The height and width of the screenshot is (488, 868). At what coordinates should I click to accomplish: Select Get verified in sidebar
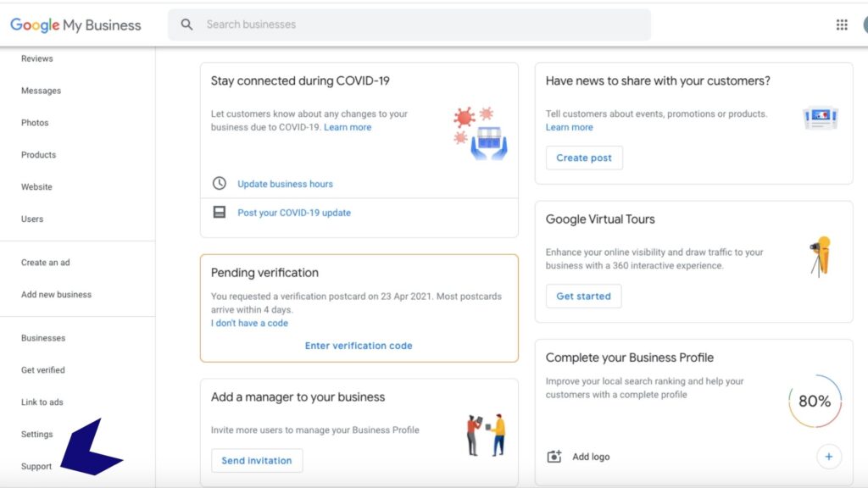(42, 370)
